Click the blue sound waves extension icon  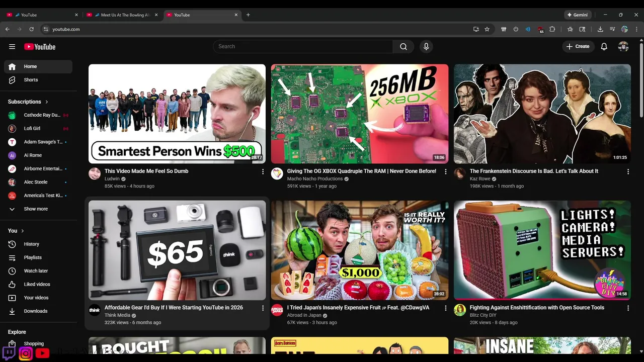tap(528, 29)
